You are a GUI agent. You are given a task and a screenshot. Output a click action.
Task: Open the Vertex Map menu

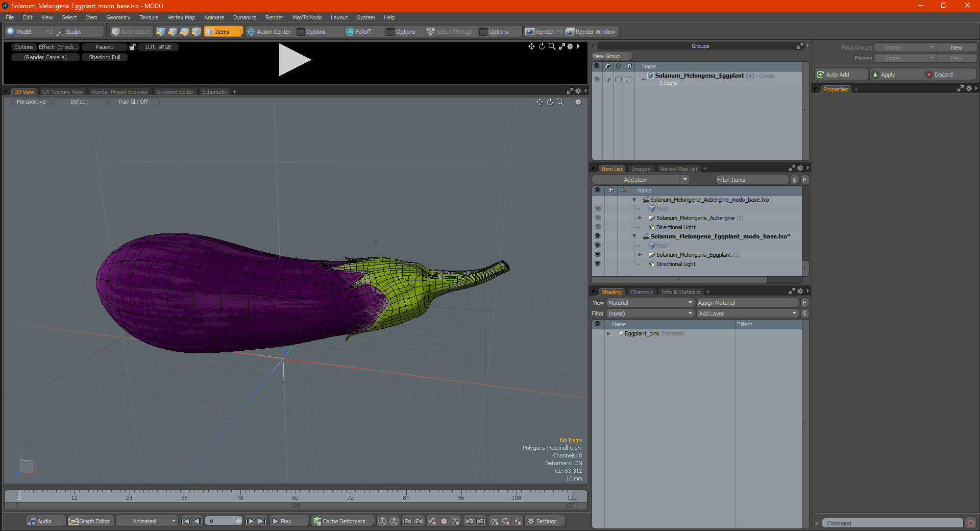[x=181, y=17]
